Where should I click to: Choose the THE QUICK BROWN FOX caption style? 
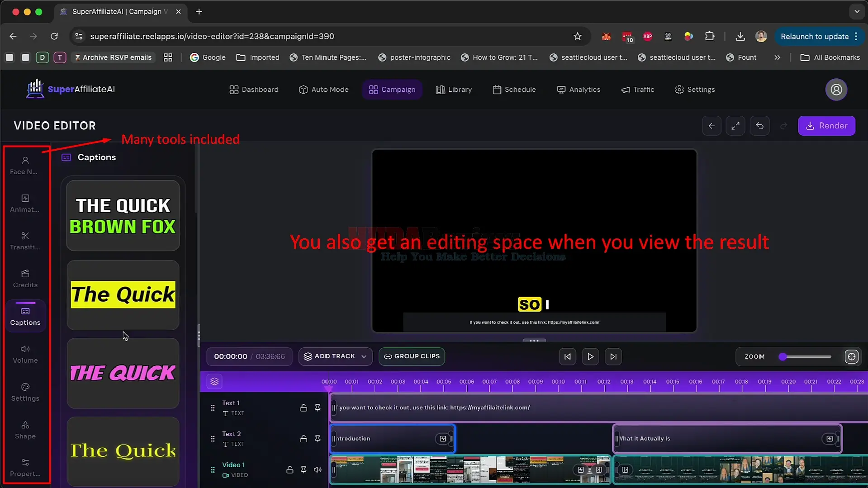click(123, 216)
